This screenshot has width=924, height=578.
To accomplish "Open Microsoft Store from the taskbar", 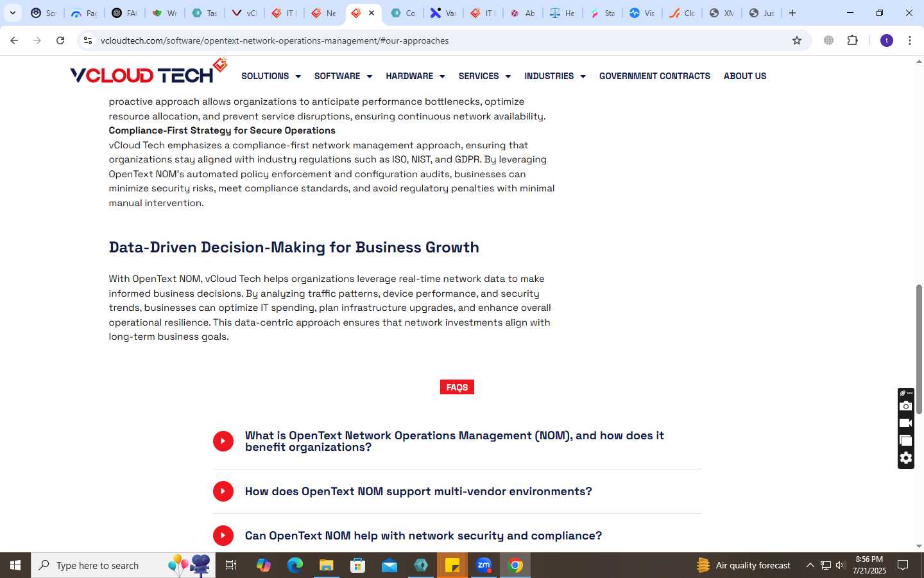I will pyautogui.click(x=357, y=565).
